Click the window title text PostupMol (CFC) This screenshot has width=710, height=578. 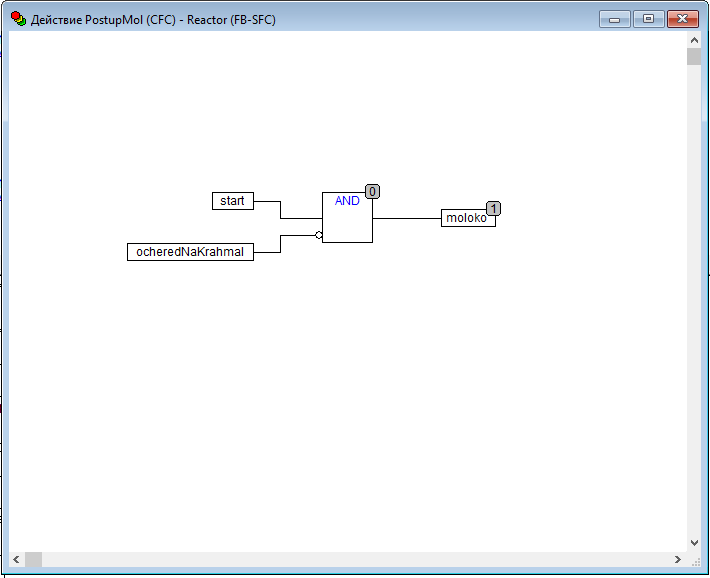pyautogui.click(x=130, y=20)
